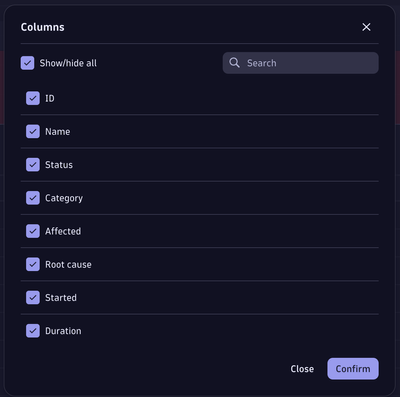The height and width of the screenshot is (397, 400).
Task: Toggle the Started column checkbox
Action: [33, 298]
